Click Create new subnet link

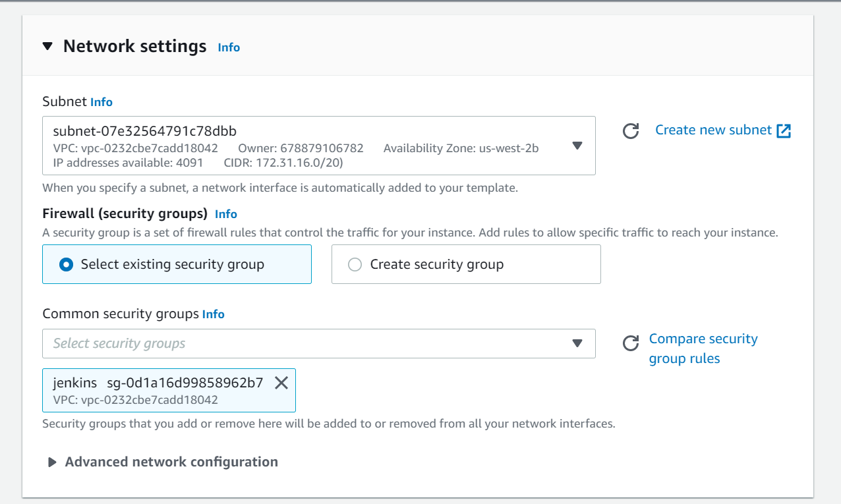click(713, 130)
